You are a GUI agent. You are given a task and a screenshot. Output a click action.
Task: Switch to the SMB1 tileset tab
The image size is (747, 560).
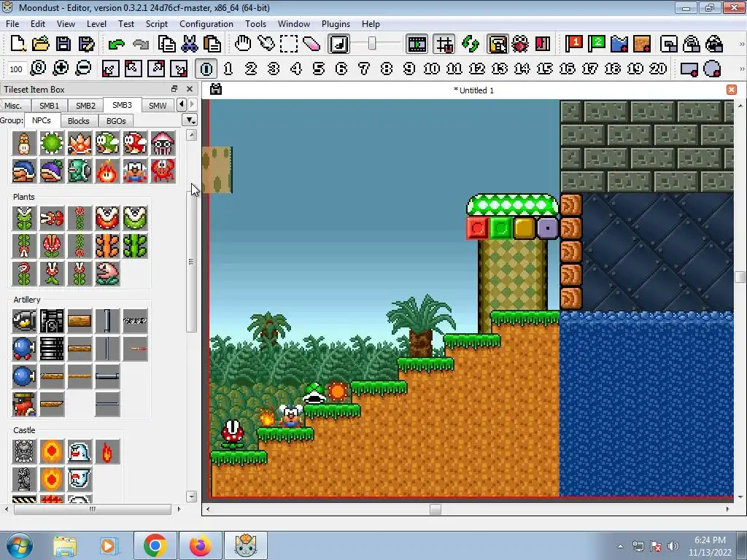click(x=49, y=105)
